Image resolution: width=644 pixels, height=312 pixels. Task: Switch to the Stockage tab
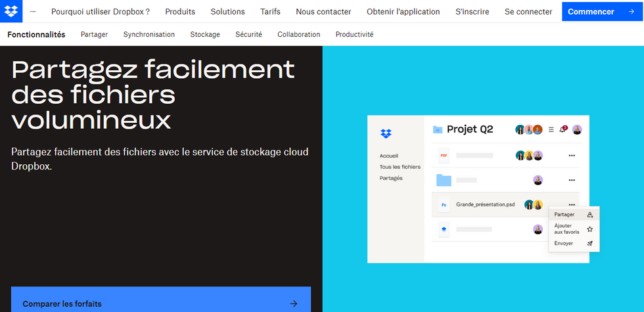click(205, 34)
